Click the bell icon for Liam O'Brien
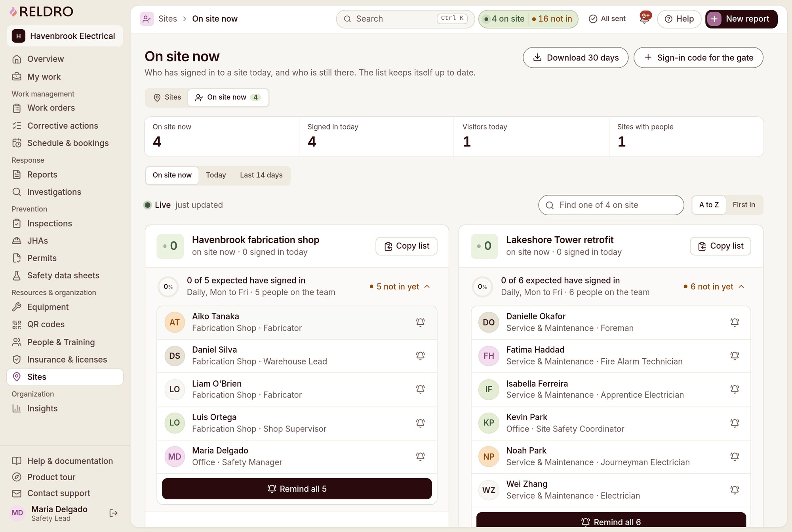This screenshot has width=792, height=532. 420,389
